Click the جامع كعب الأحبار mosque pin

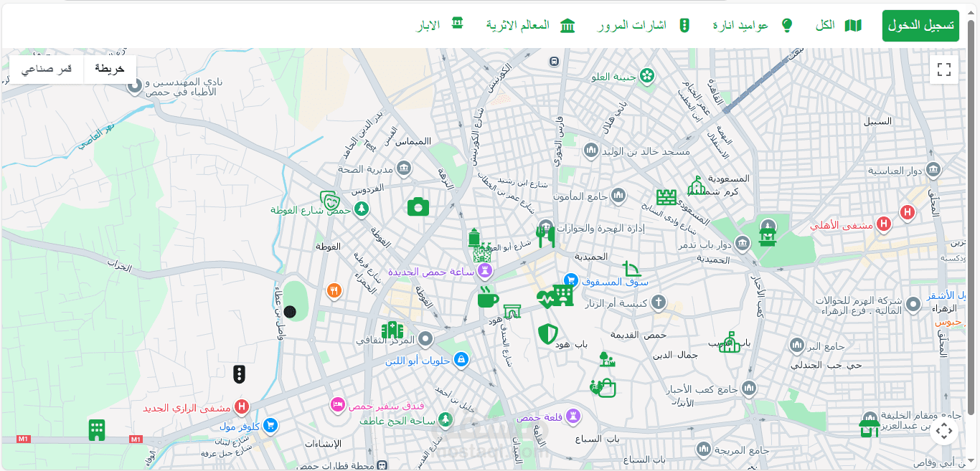[x=749, y=388]
